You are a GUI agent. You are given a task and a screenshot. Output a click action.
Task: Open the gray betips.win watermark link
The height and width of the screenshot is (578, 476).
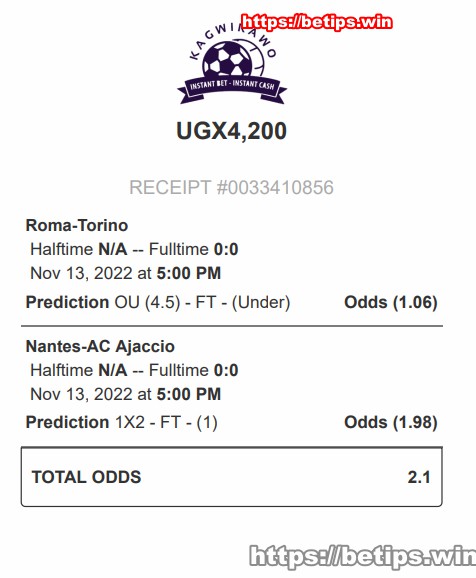[x=363, y=556]
